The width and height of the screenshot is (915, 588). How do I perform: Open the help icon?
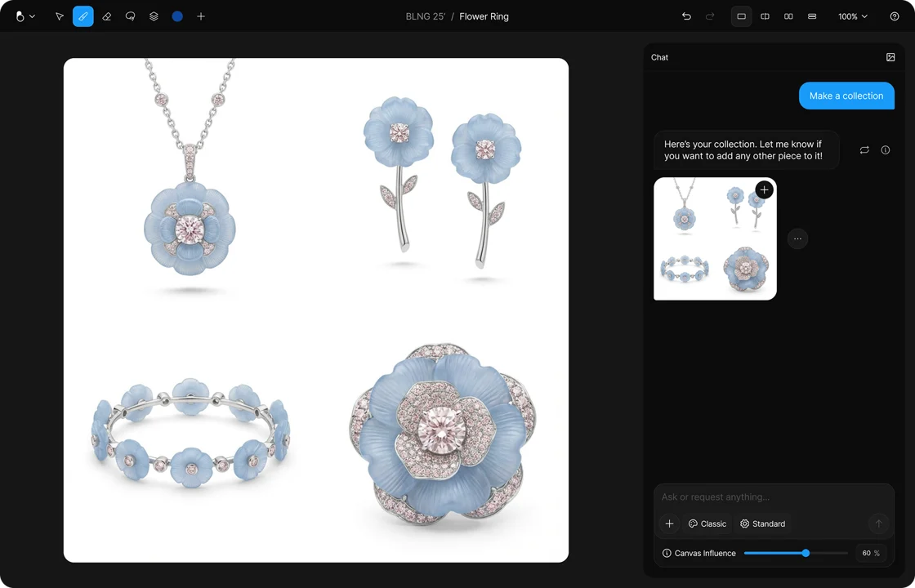895,16
